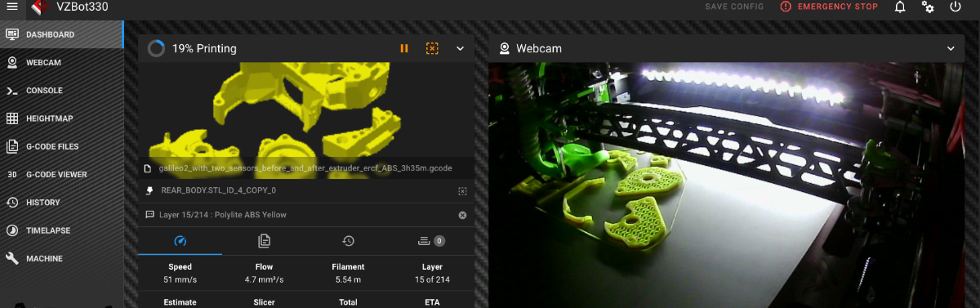Click the exclude icon beside REAR_BODY.STL object
Image resolution: width=980 pixels, height=308 pixels.
pos(462,190)
